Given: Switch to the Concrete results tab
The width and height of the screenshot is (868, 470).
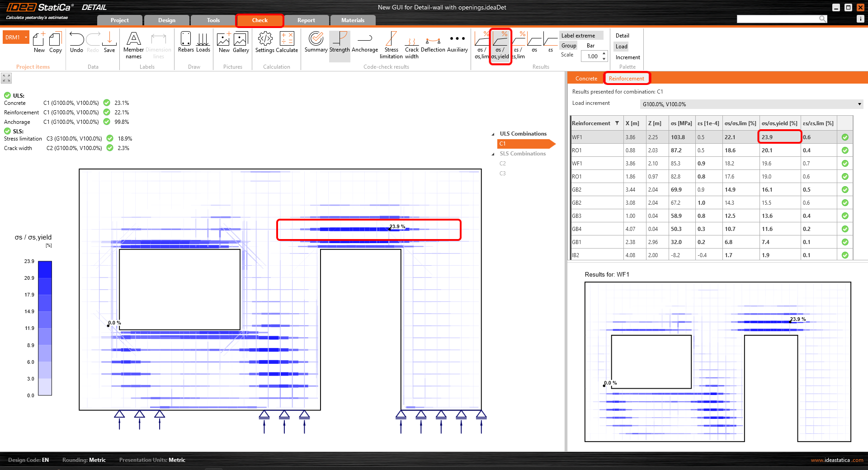Looking at the screenshot, I should click(586, 79).
